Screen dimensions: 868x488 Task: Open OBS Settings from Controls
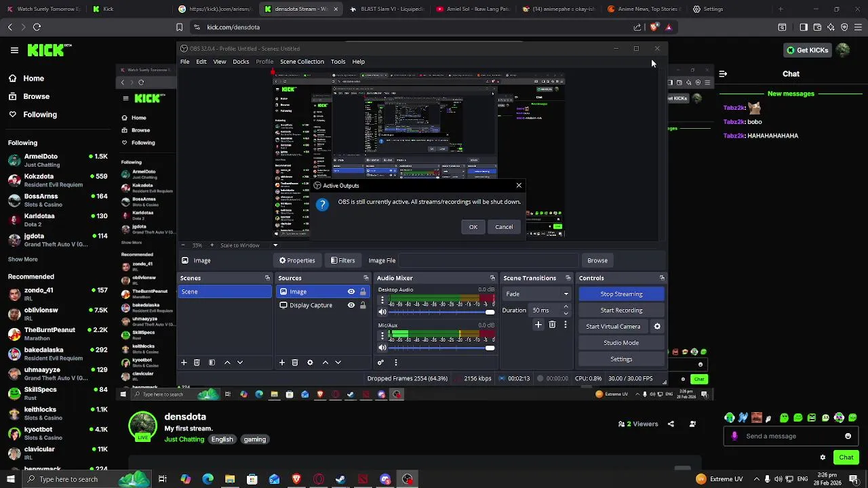[621, 359]
